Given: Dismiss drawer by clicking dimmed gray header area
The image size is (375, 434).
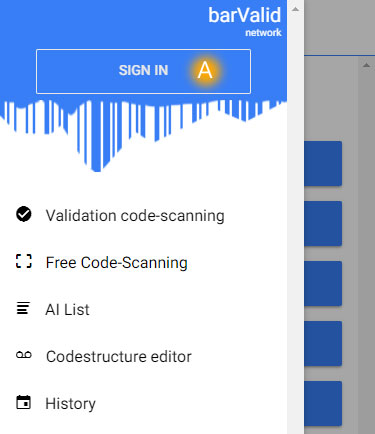Looking at the screenshot, I should (x=339, y=27).
